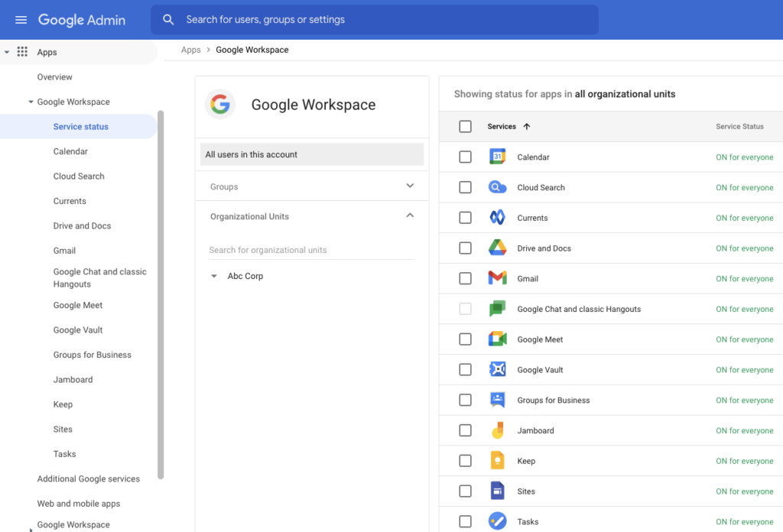Screen dimensions: 783x532
Task: Click the search magnifier icon
Action: [169, 20]
